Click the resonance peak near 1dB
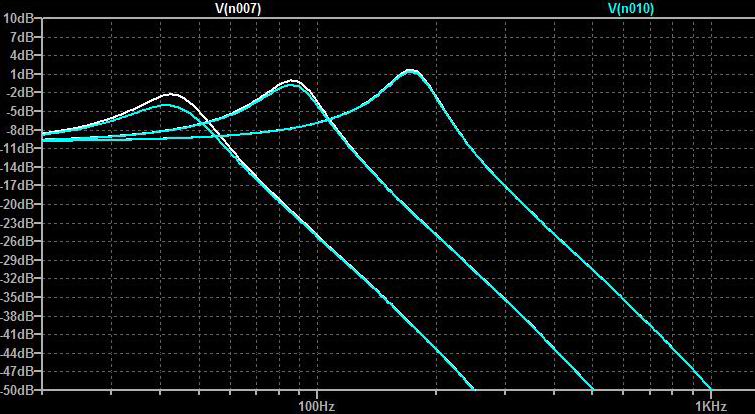Image resolution: width=755 pixels, height=414 pixels. [410, 71]
